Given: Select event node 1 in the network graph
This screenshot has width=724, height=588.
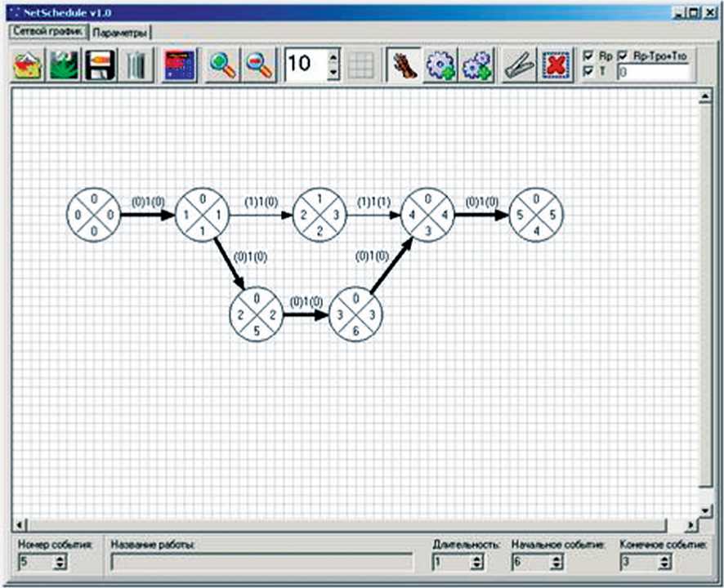Looking at the screenshot, I should tap(202, 215).
